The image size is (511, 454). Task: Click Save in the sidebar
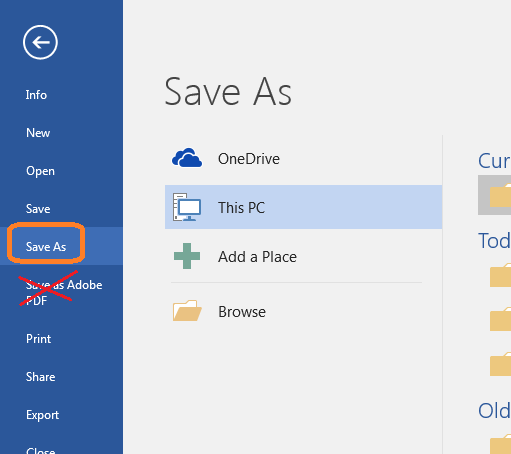tap(38, 209)
